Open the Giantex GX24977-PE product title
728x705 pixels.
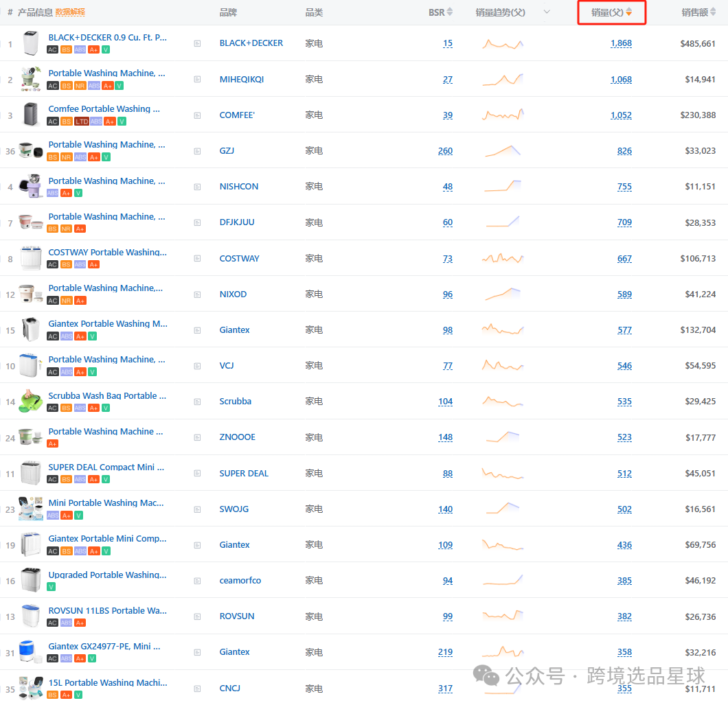pyautogui.click(x=104, y=647)
